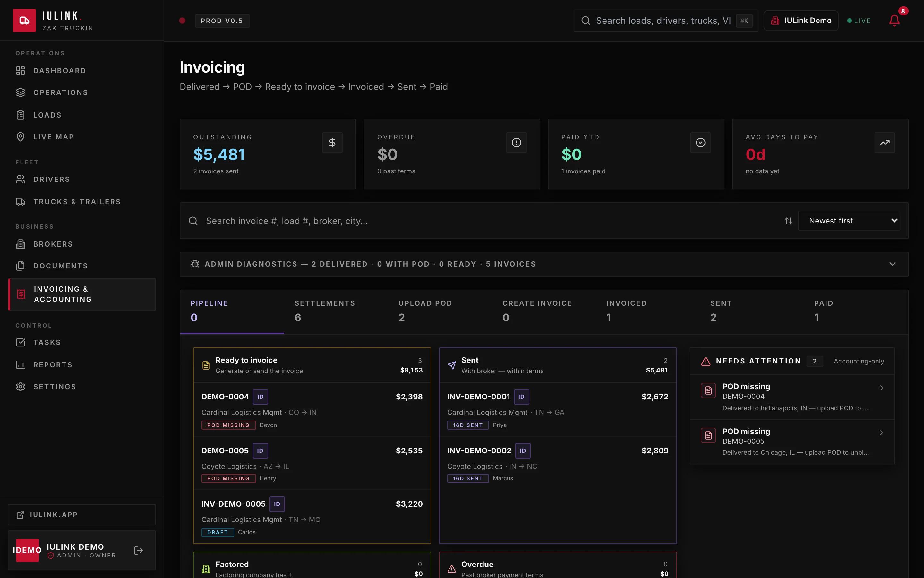Open Reports in the sidebar
Viewport: 924px width, 578px height.
pos(82,365)
